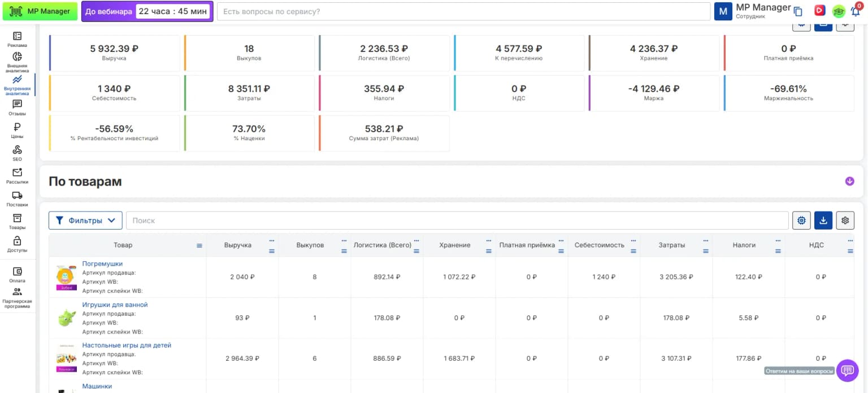Click the MP Manager green logo button
This screenshot has width=868, height=393.
[40, 11]
